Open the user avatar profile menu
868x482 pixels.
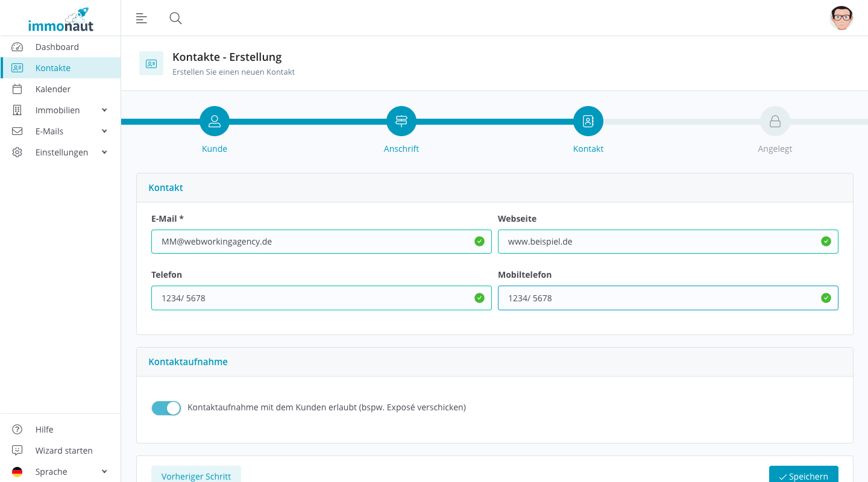point(841,18)
